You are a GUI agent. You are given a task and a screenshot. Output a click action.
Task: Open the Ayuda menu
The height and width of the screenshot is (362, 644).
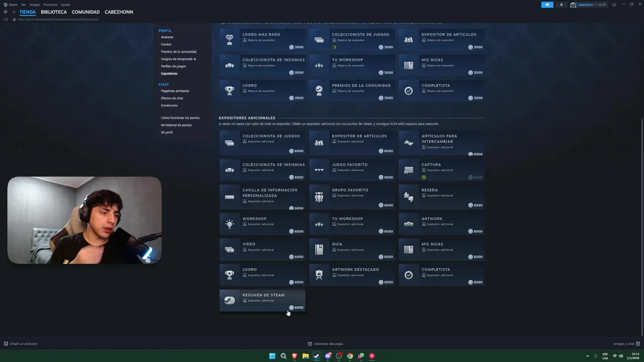pyautogui.click(x=65, y=5)
